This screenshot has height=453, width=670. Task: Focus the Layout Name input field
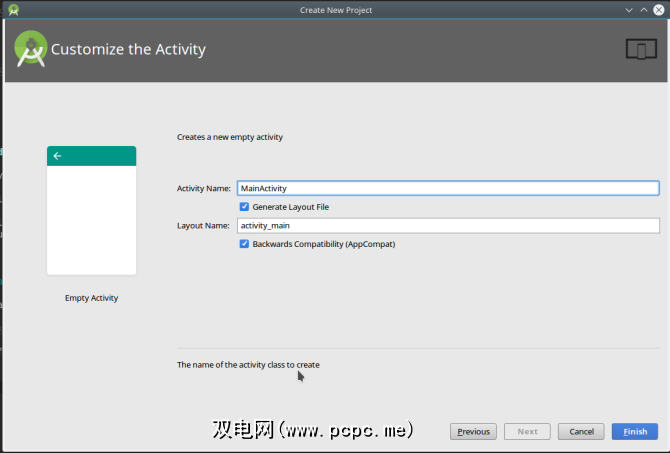point(448,226)
